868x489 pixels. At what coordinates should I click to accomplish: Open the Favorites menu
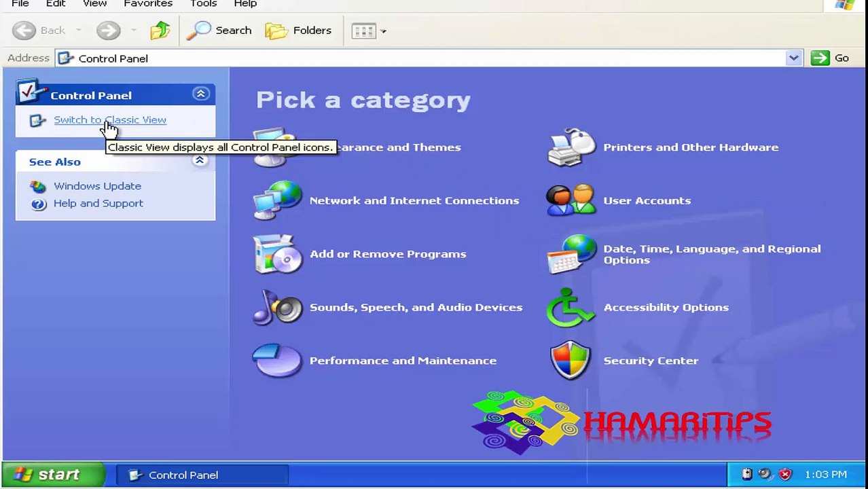148,4
